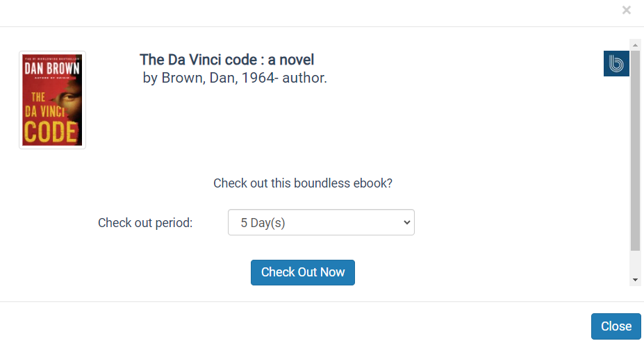The height and width of the screenshot is (341, 644).
Task: Click 'DAN BROWN' name on the book cover
Action: click(52, 69)
